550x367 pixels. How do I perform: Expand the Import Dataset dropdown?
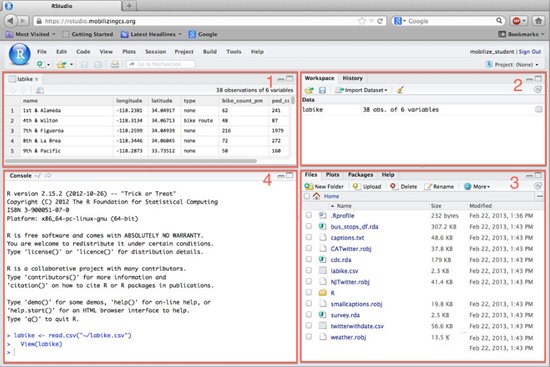(x=361, y=90)
